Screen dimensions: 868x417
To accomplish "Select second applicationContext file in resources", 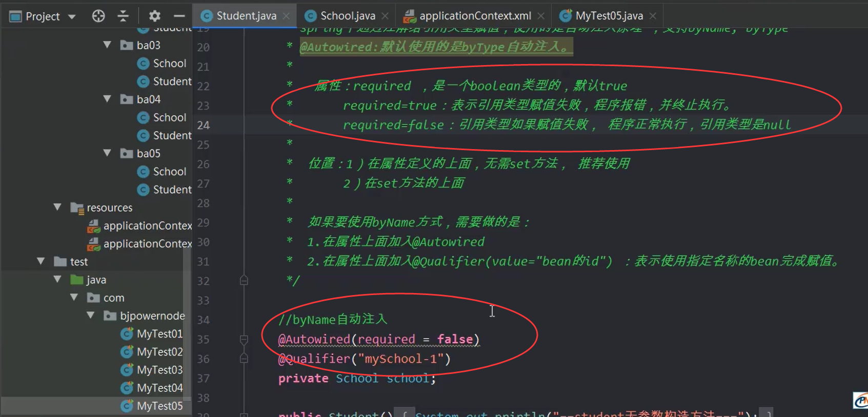I will tap(147, 244).
